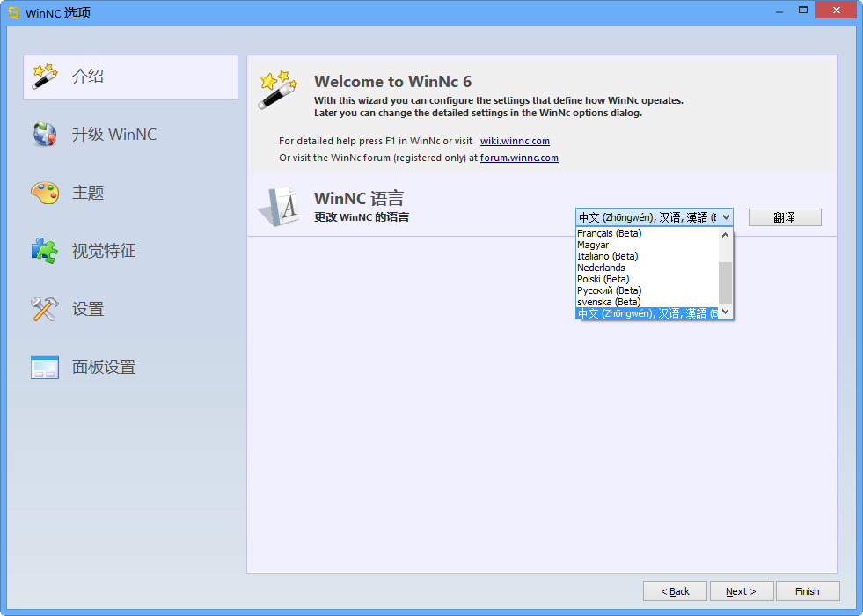
Task: Go back with the < Back button
Action: click(676, 591)
